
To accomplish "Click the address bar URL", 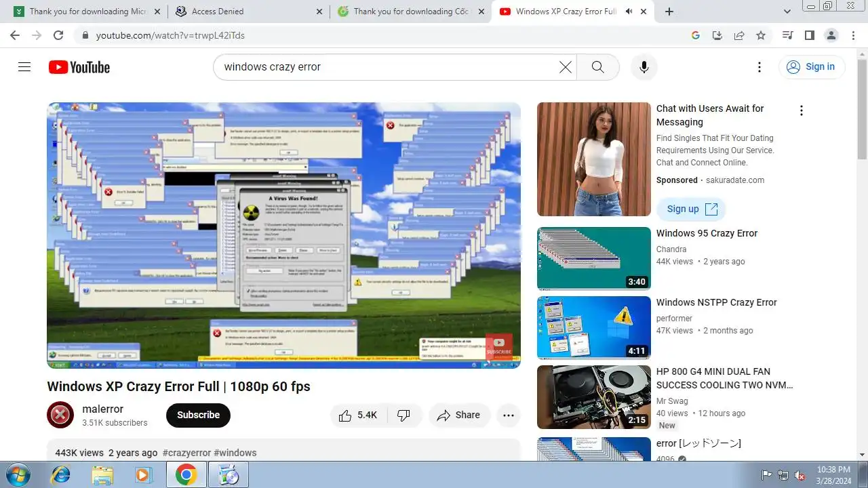I will [x=170, y=35].
